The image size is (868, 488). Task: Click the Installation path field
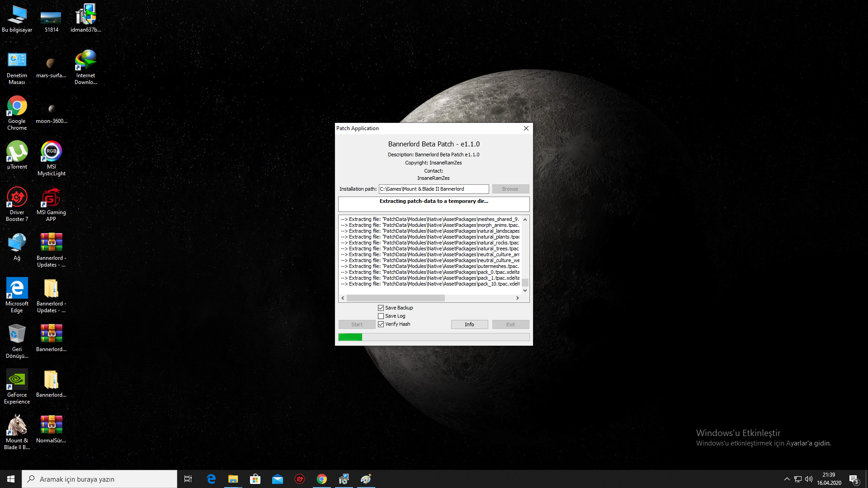coord(434,189)
